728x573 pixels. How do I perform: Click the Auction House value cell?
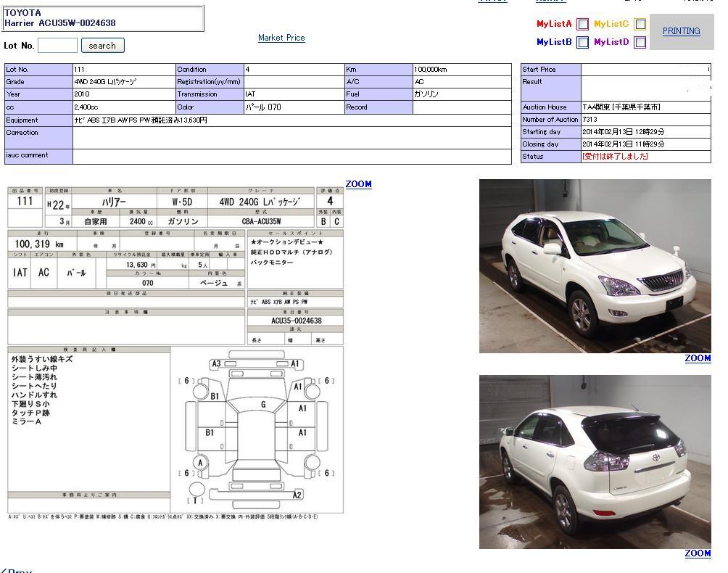pyautogui.click(x=645, y=107)
